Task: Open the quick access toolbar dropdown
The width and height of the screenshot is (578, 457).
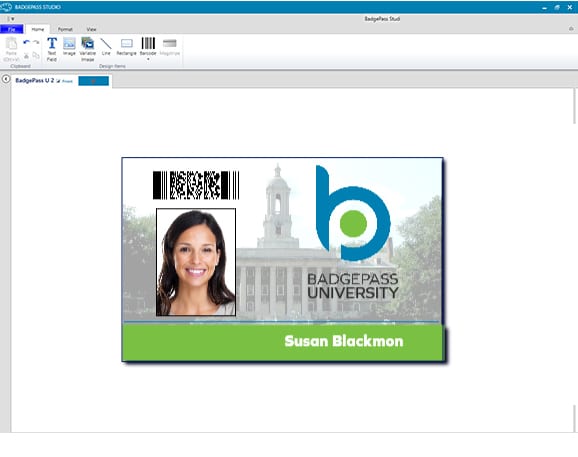Action: [13, 19]
